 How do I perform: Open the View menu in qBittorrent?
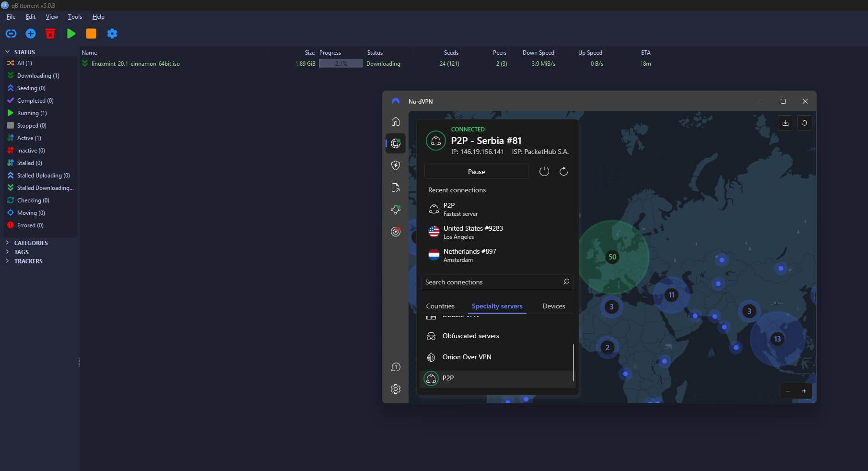pos(52,17)
